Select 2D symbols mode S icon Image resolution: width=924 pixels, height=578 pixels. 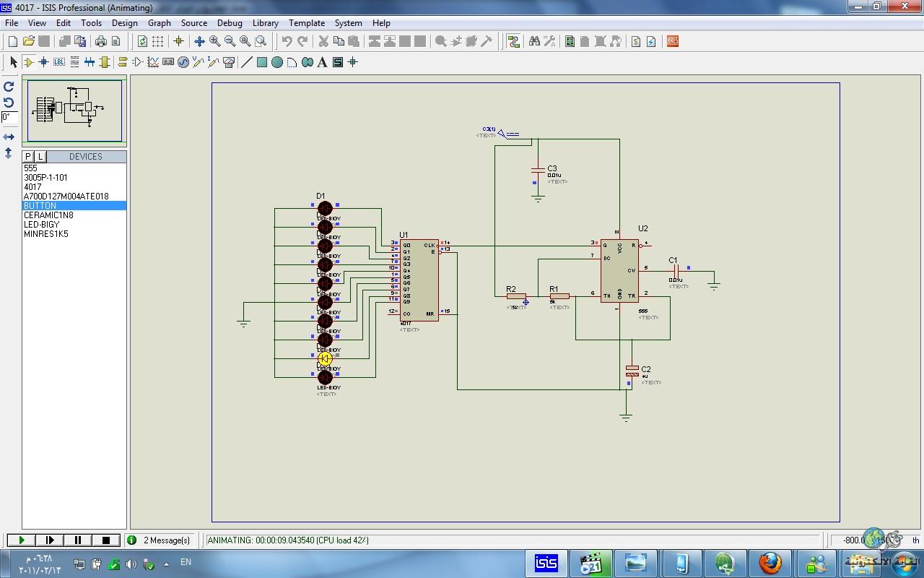pyautogui.click(x=338, y=63)
